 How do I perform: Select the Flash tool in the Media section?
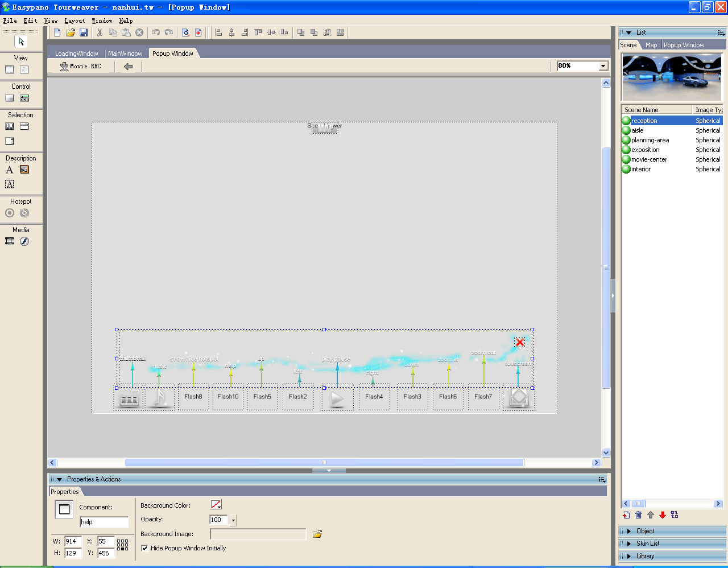[24, 241]
